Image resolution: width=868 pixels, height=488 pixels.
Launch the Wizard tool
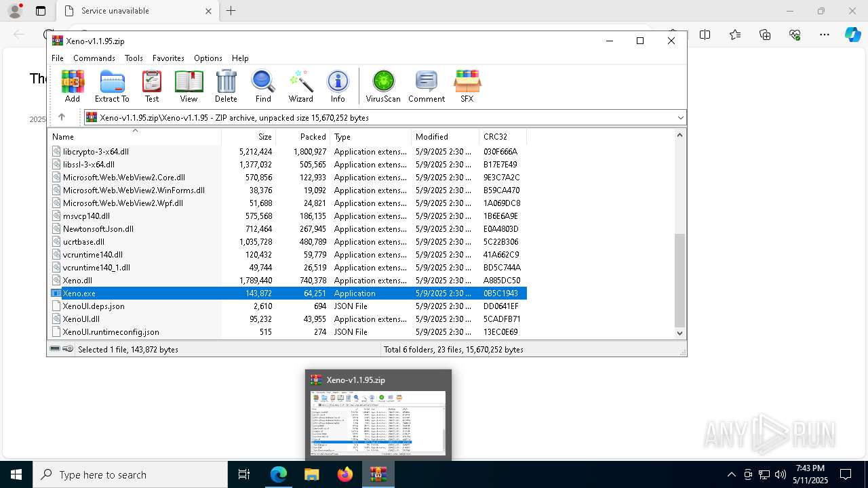pos(300,86)
